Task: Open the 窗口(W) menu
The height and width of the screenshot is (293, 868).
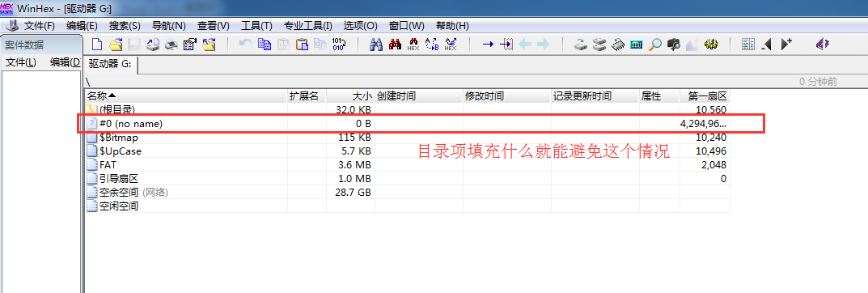Action: (407, 26)
